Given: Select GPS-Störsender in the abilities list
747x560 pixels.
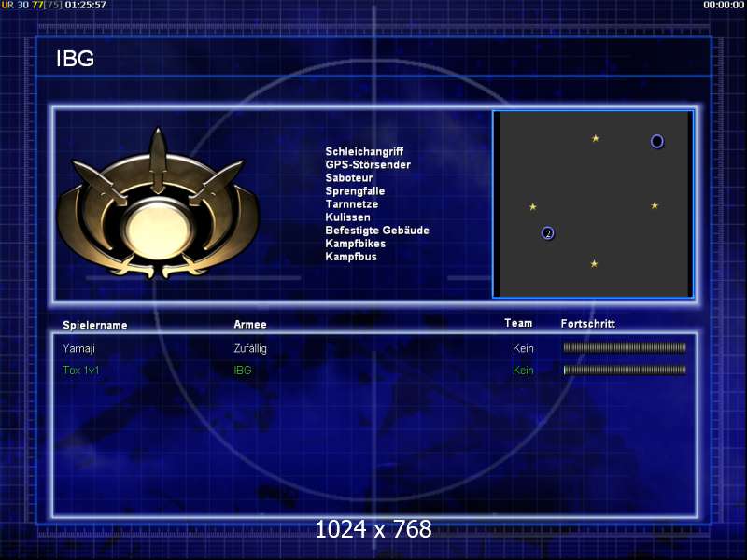Looking at the screenshot, I should (368, 165).
